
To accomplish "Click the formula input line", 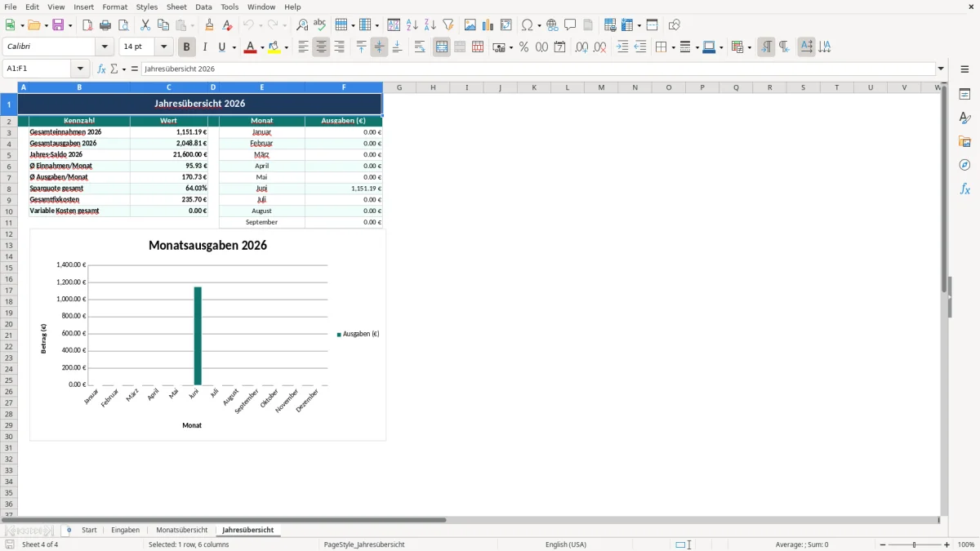I will pyautogui.click(x=537, y=69).
